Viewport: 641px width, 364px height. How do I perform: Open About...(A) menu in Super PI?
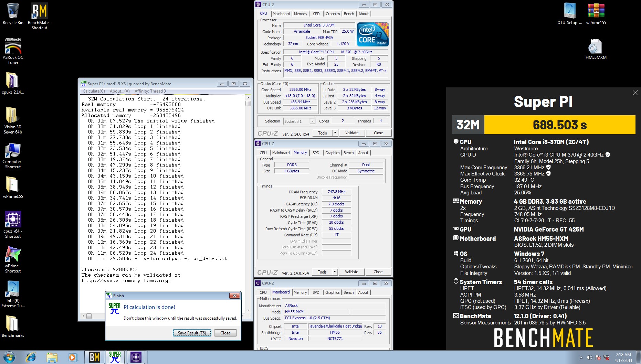[x=119, y=91]
